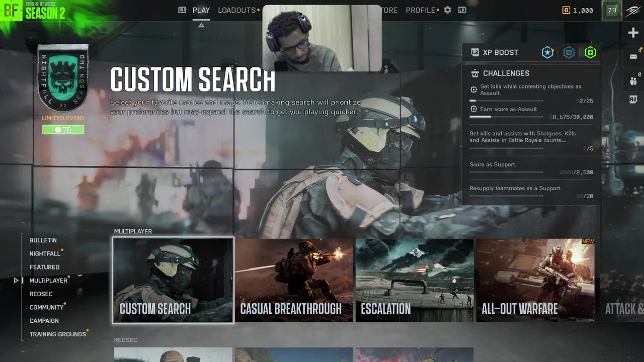Click the MULTIPLAYER section heading above tiles
This screenshot has height=362, width=644.
pyautogui.click(x=133, y=231)
